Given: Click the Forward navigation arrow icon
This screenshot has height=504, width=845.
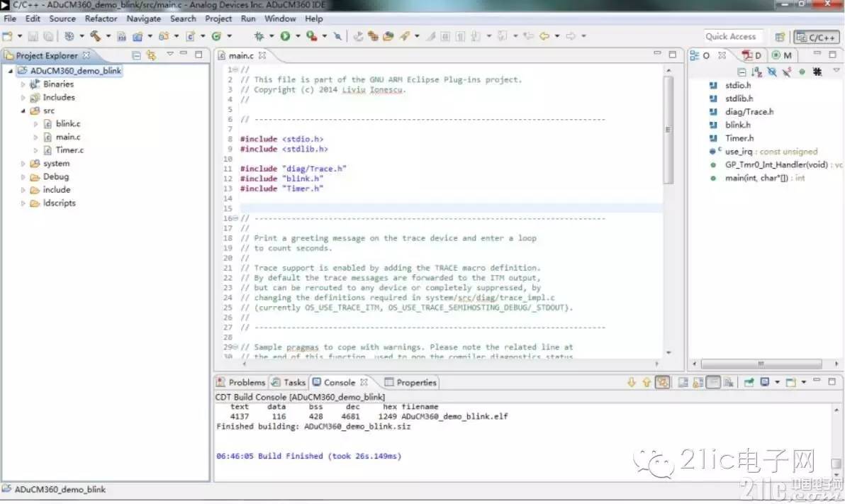Looking at the screenshot, I should 571,36.
